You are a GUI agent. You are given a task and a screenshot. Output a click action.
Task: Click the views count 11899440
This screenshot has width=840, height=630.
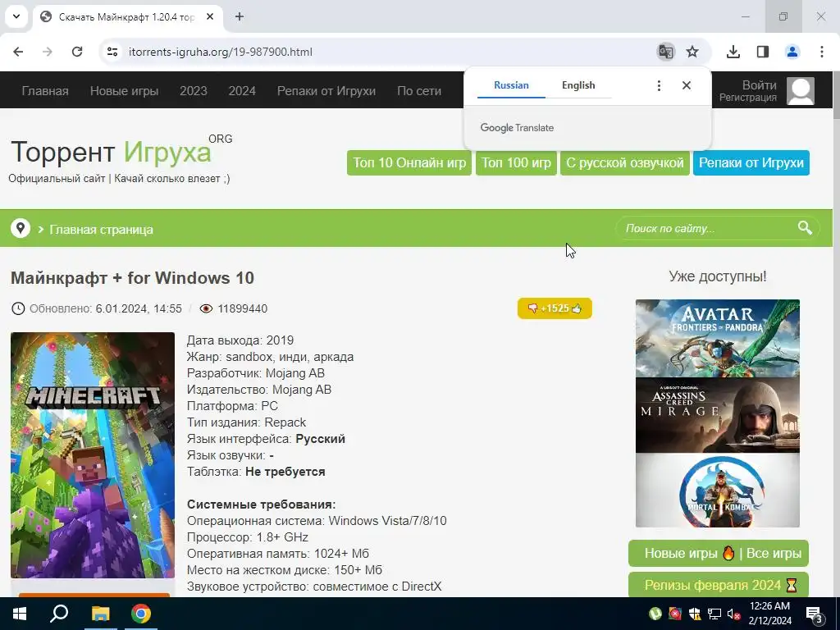click(x=242, y=308)
